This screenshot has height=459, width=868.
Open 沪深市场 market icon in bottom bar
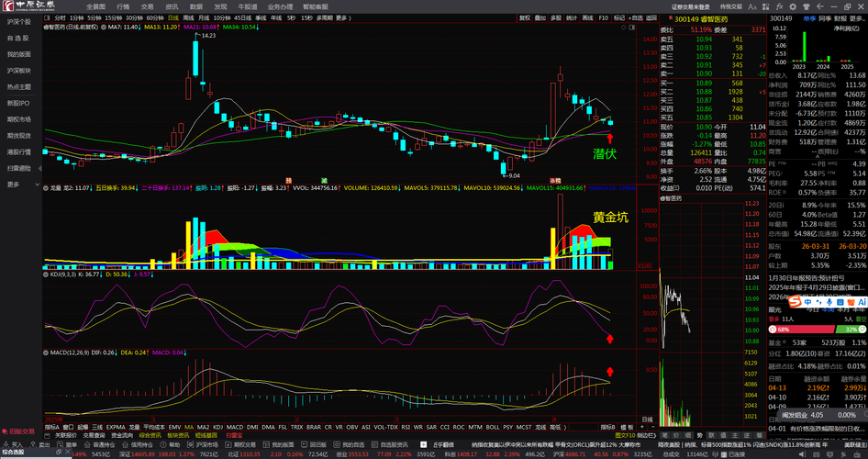(190, 445)
